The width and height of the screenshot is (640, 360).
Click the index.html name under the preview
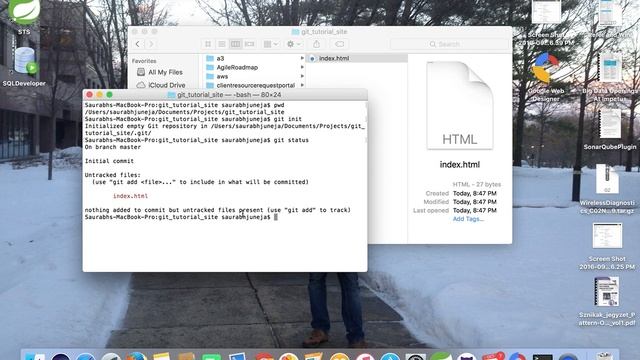click(460, 164)
